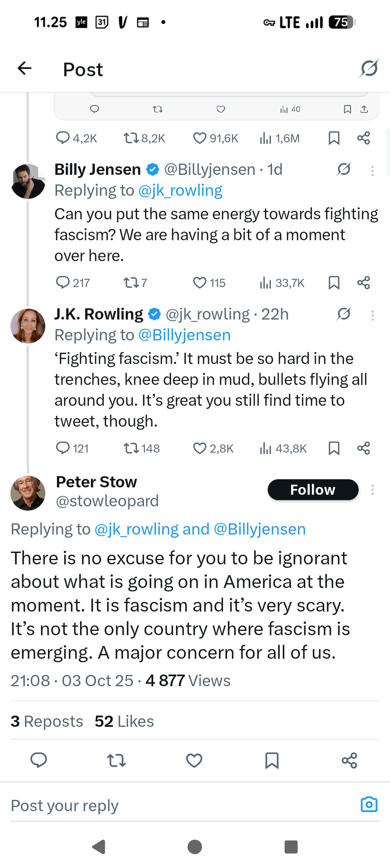Open Grok icon on Billy Jensen's tweet
Screen dimensions: 390x868
pos(344,169)
